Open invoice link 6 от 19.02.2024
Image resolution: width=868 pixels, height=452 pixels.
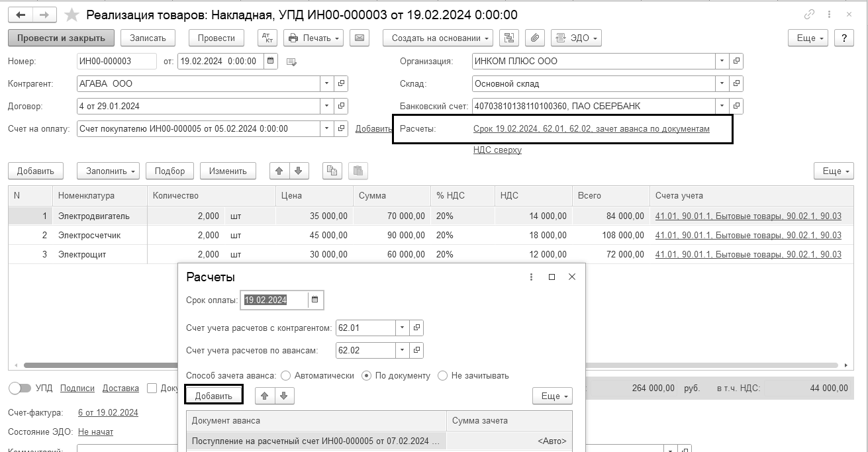108,412
